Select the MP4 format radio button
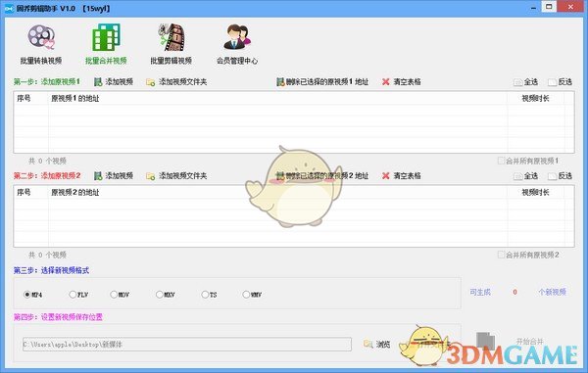Viewport: 588px width, 373px height. [27, 295]
